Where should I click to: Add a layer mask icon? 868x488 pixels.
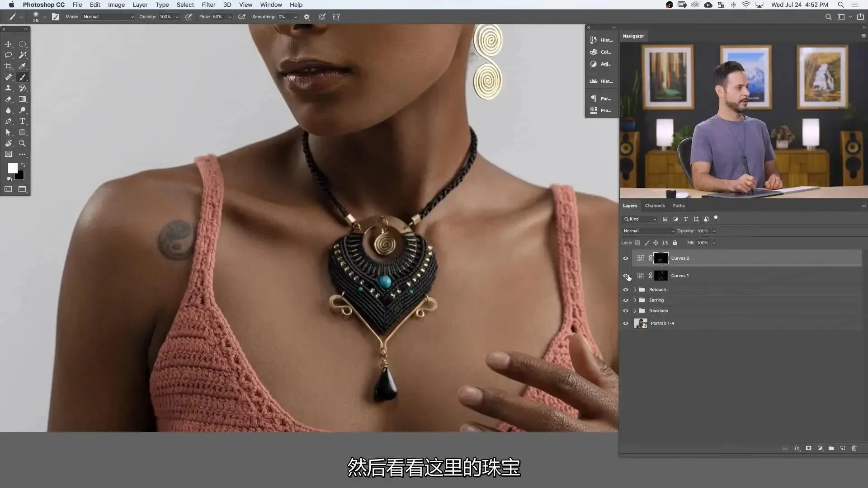(808, 448)
